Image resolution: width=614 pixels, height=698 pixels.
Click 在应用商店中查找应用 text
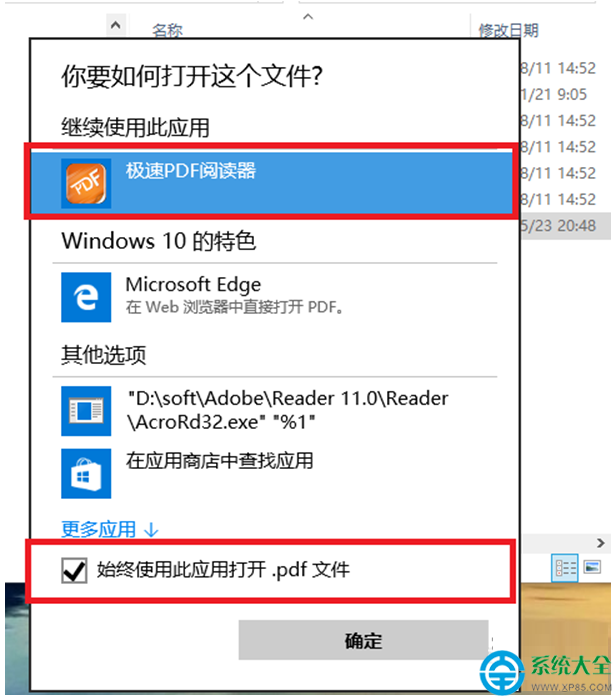point(220,460)
